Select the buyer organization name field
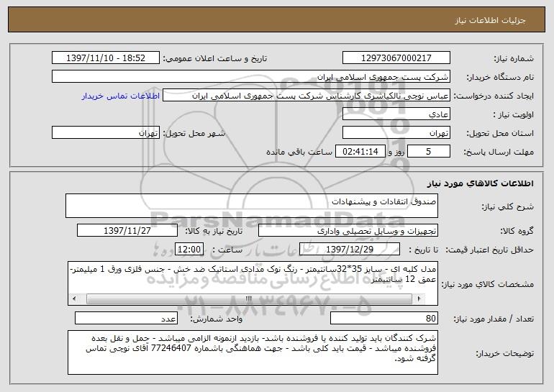Viewport: 554px width, 392px height. point(251,77)
